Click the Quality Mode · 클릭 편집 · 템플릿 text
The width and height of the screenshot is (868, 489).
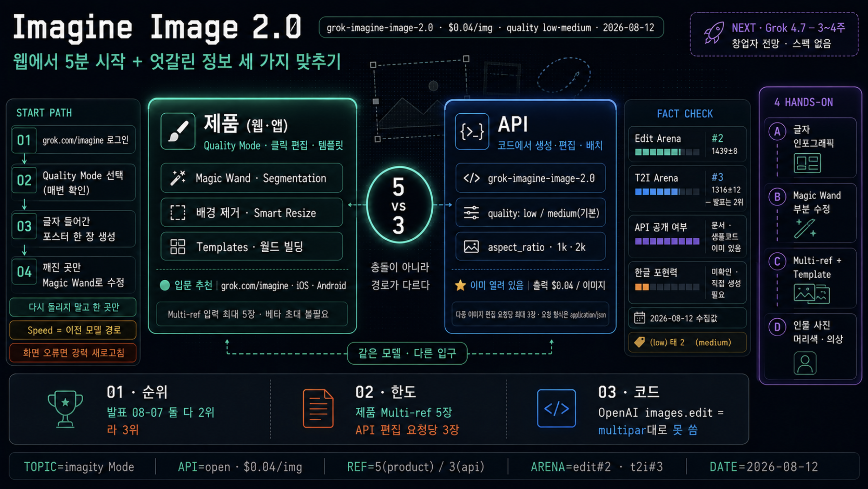(x=273, y=146)
